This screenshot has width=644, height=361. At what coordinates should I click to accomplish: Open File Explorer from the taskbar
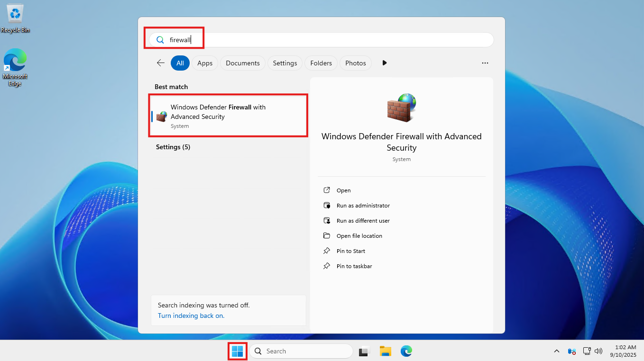click(385, 351)
